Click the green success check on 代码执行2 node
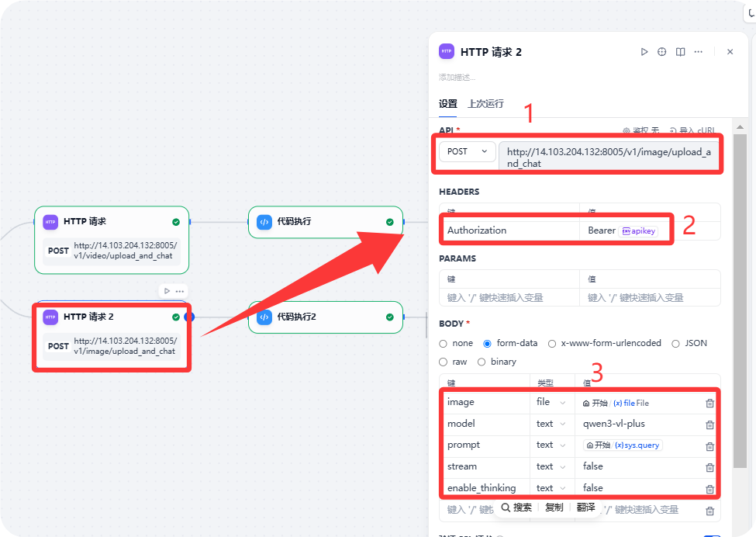Screen dimensions: 756x537 coord(389,317)
